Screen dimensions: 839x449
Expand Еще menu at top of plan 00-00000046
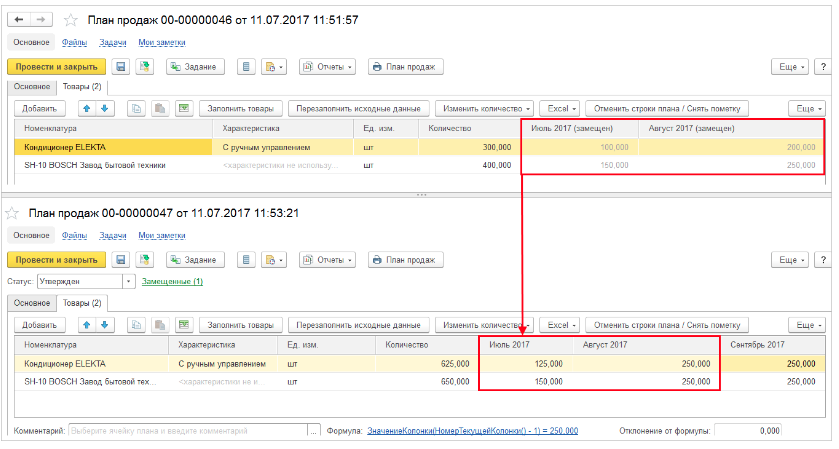(790, 67)
